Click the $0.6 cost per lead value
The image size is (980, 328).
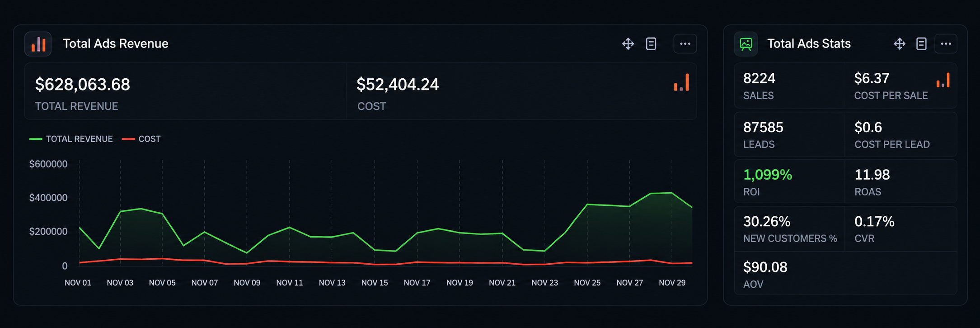868,127
